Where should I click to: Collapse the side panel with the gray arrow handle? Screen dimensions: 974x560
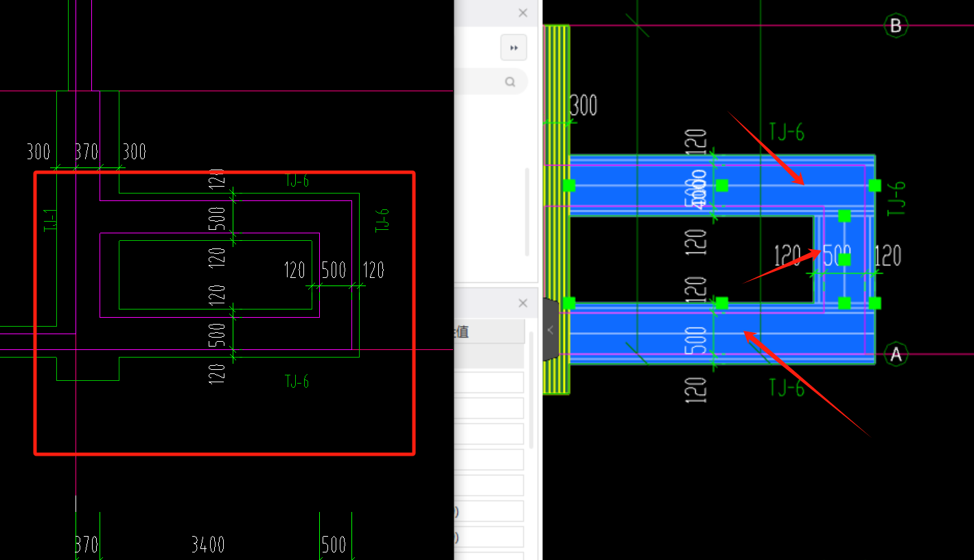550,330
